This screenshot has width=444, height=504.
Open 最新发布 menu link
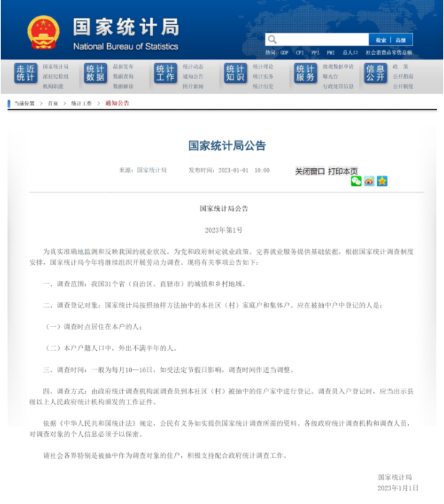tap(123, 67)
